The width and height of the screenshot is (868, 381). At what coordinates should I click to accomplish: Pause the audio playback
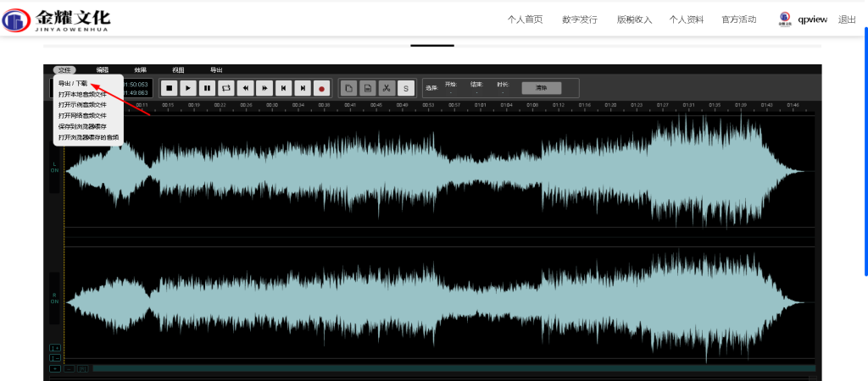pos(207,88)
